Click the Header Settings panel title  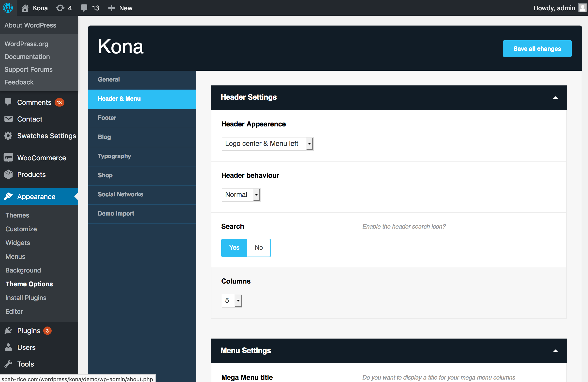click(249, 97)
